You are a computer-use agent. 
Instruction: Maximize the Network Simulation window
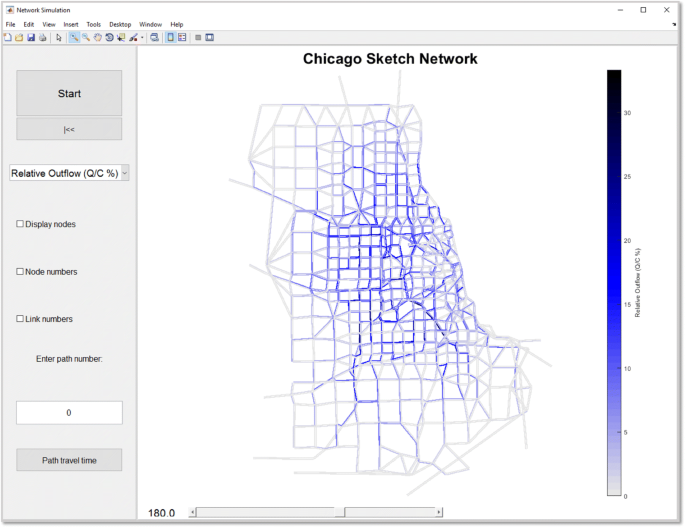click(x=643, y=10)
